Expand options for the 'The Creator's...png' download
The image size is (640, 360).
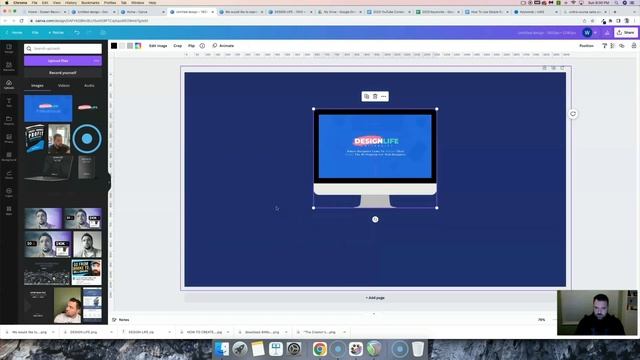pyautogui.click(x=344, y=332)
